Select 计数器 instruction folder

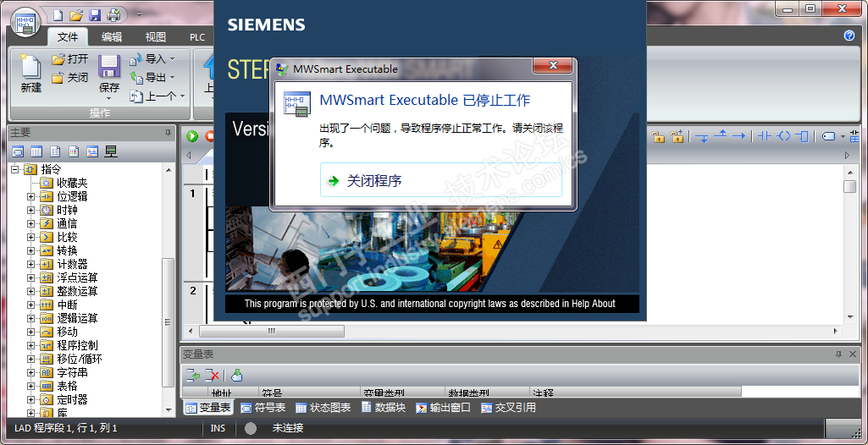coord(73,264)
